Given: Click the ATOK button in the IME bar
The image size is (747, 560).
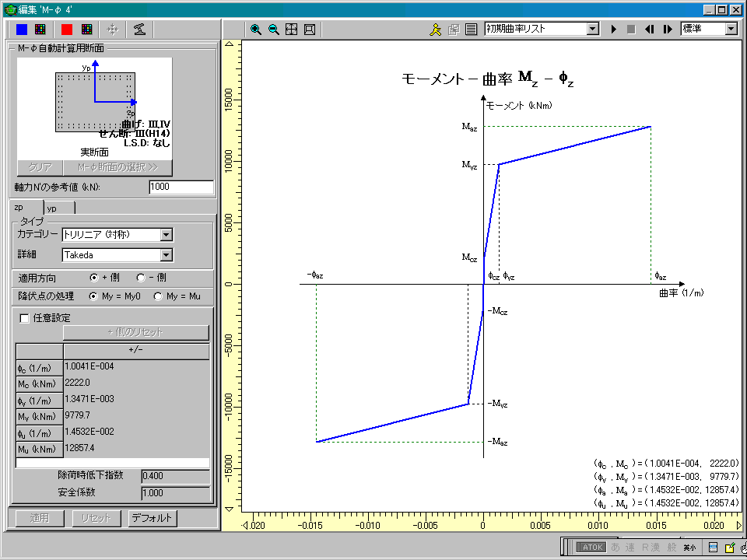Looking at the screenshot, I should (591, 548).
